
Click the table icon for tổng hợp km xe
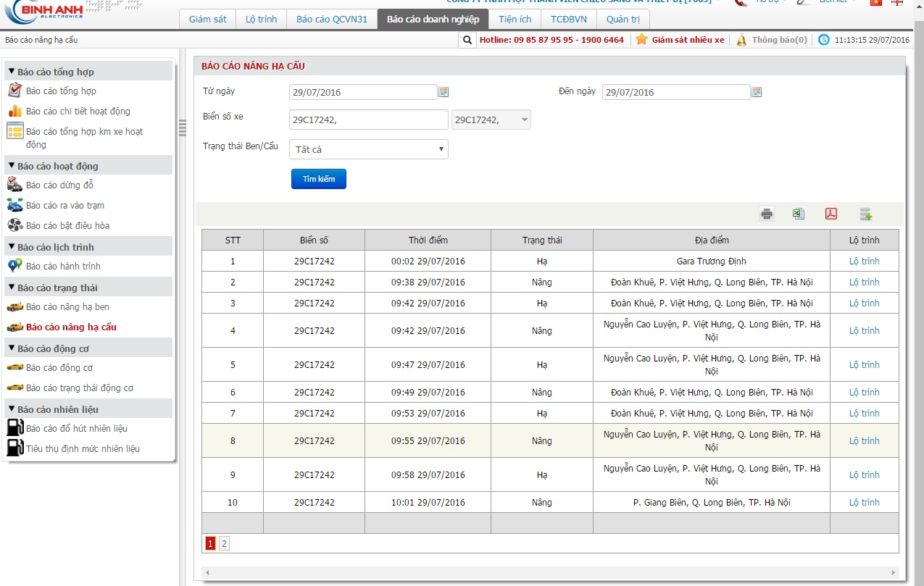14,131
